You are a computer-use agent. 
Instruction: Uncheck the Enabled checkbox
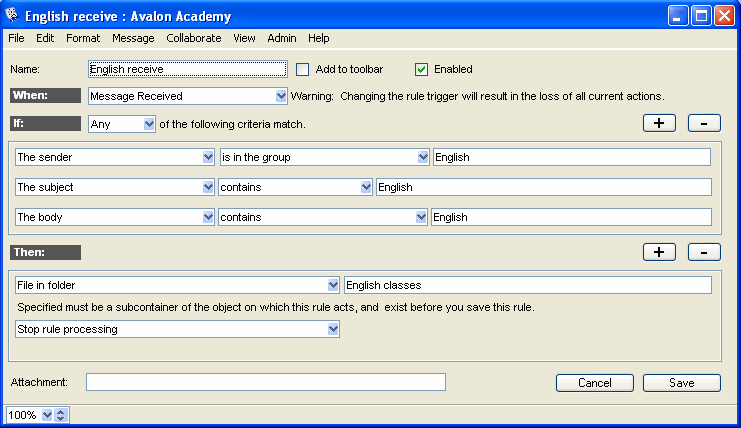pos(421,69)
